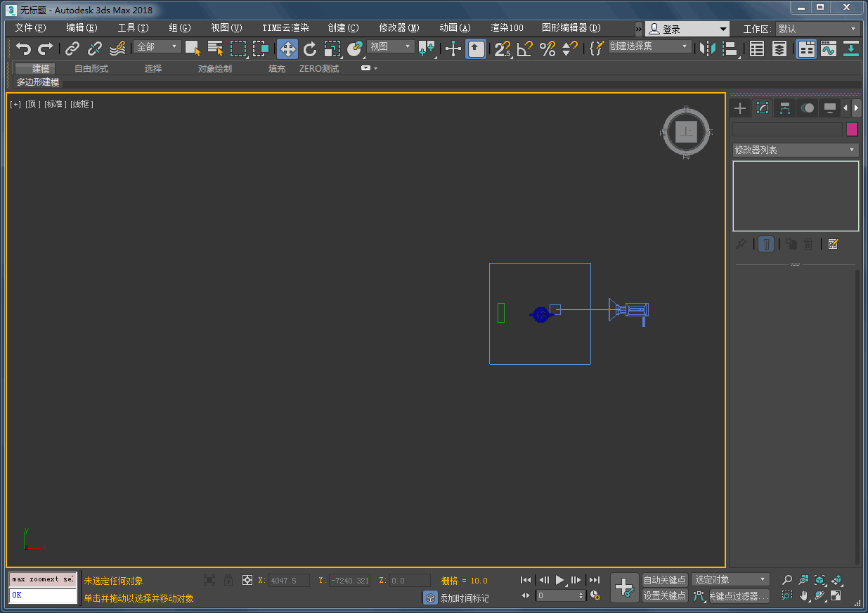868x613 pixels.
Task: Click the 设置关键点 button
Action: click(x=665, y=595)
